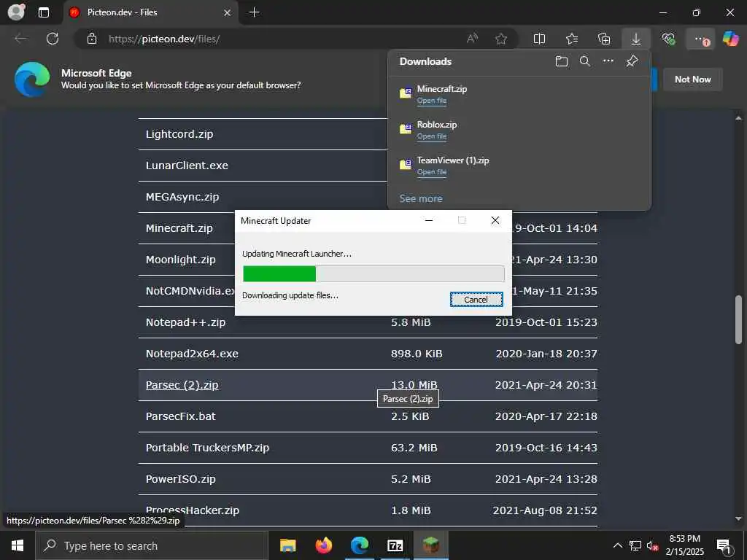Open file link under Minecraft.zip
The image size is (747, 560).
click(x=432, y=101)
